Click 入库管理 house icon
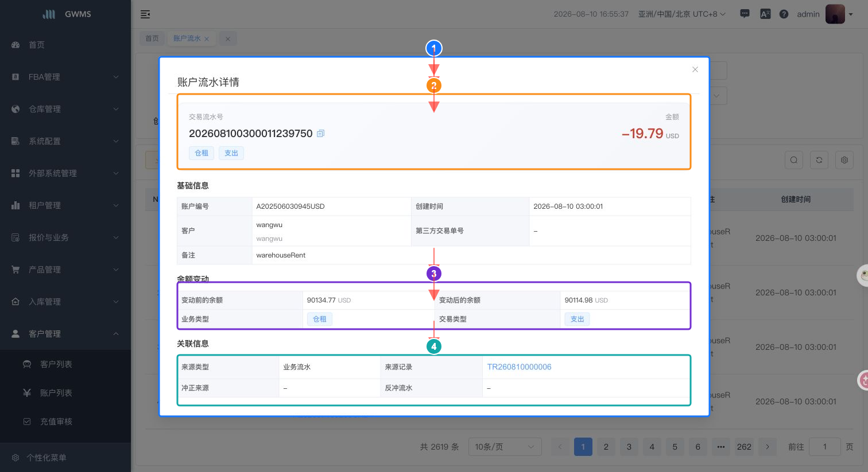Image resolution: width=868 pixels, height=472 pixels. click(x=15, y=302)
